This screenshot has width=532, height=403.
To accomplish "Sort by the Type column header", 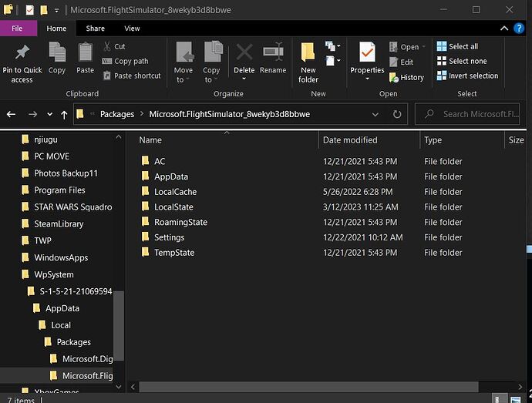I will [433, 140].
